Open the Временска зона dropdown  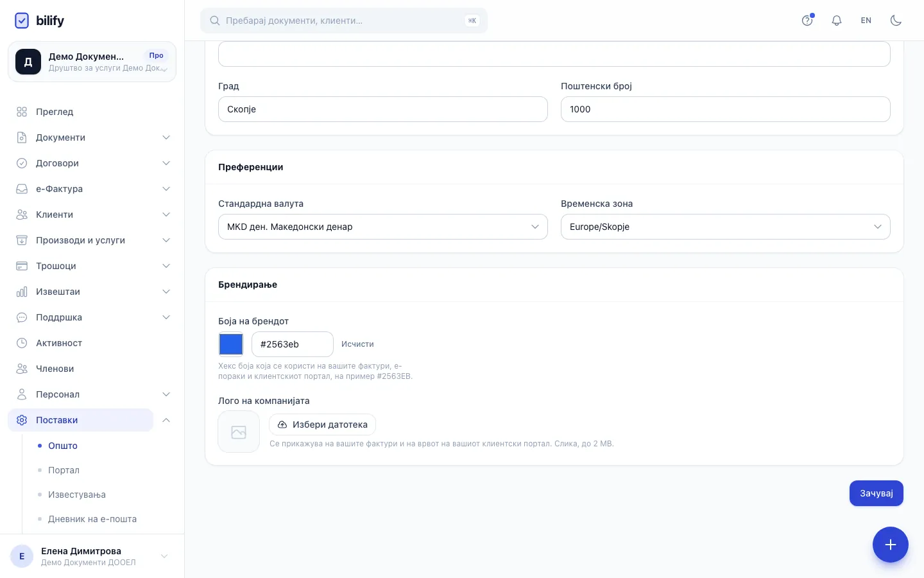tap(726, 227)
